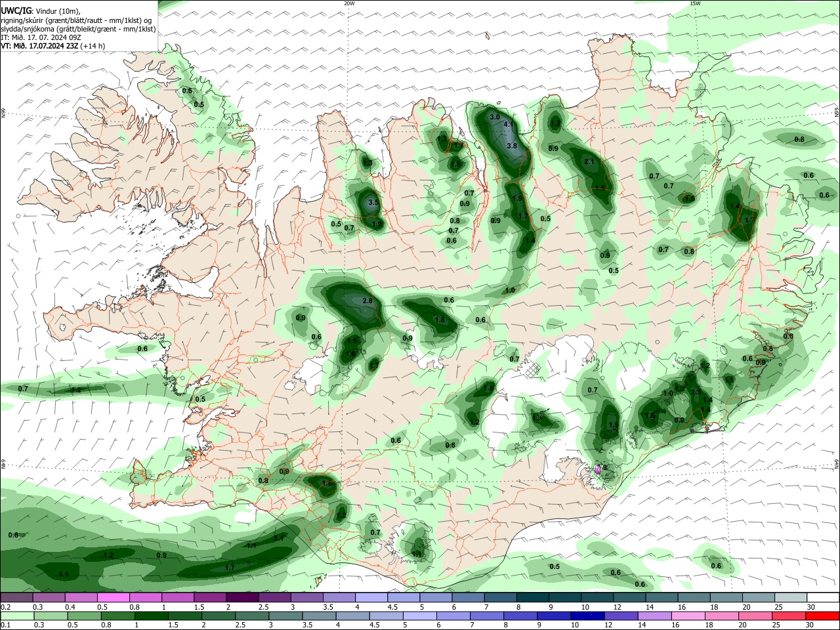The width and height of the screenshot is (840, 630).
Task: Select the lavender 4 swatch in the snow legend
Action: 371,598
